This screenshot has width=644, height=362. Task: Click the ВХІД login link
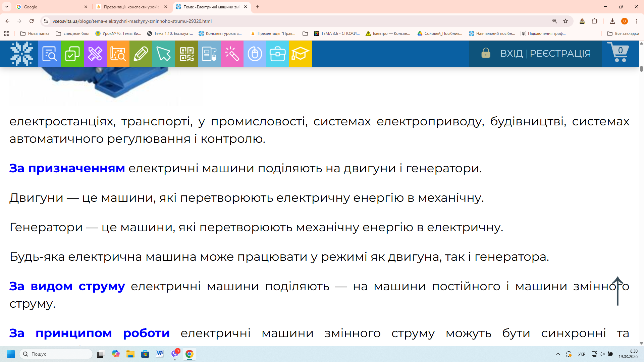tap(511, 54)
